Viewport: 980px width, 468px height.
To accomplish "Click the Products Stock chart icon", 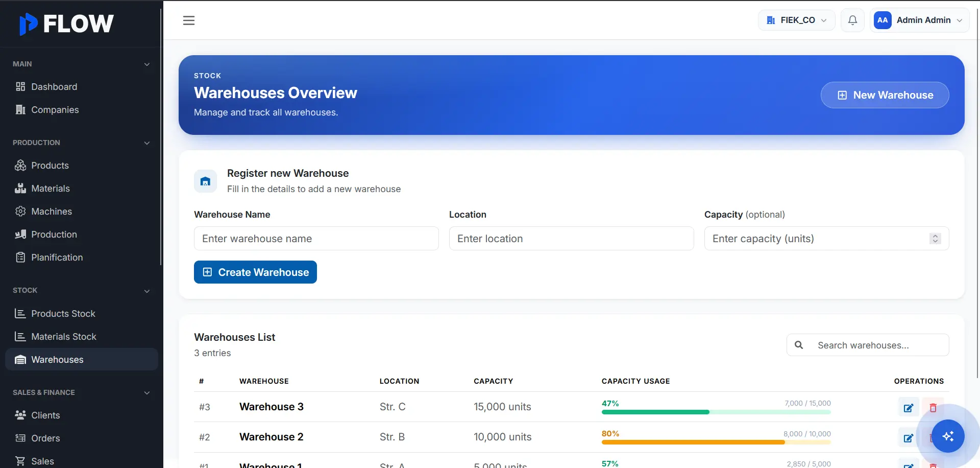I will [x=20, y=314].
